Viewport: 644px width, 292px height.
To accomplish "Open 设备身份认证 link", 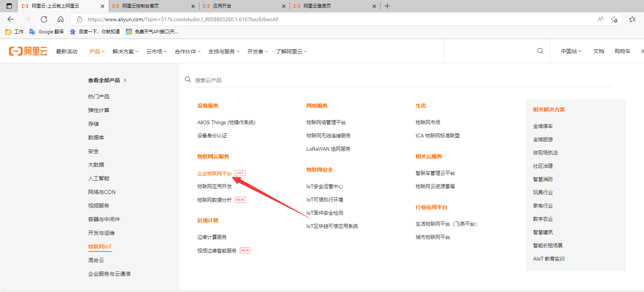I will pos(212,136).
